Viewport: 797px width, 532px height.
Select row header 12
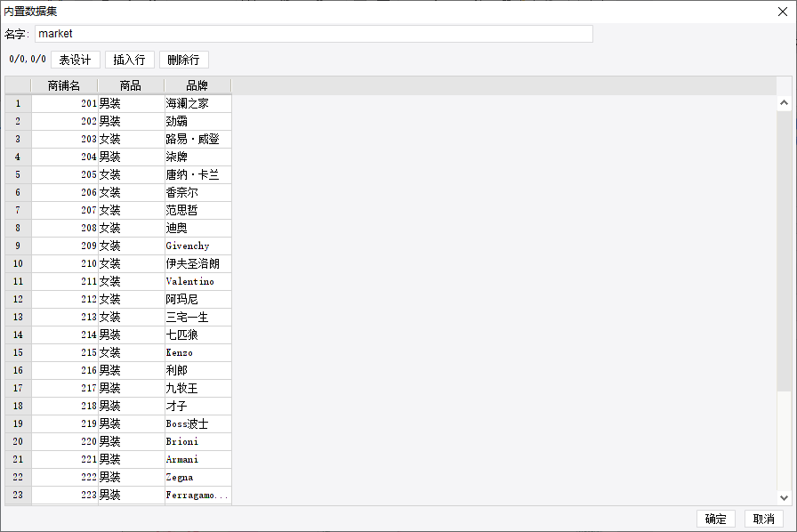pyautogui.click(x=19, y=300)
